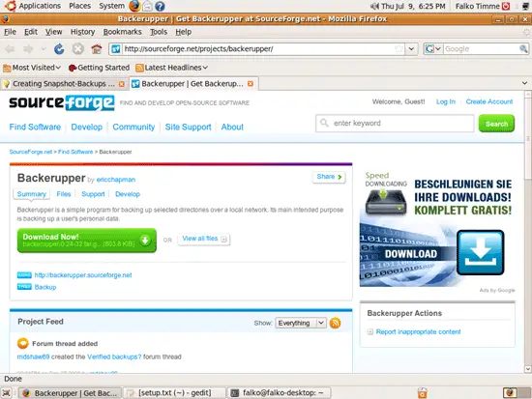
Task: Select the project Develop tab
Action: point(128,194)
